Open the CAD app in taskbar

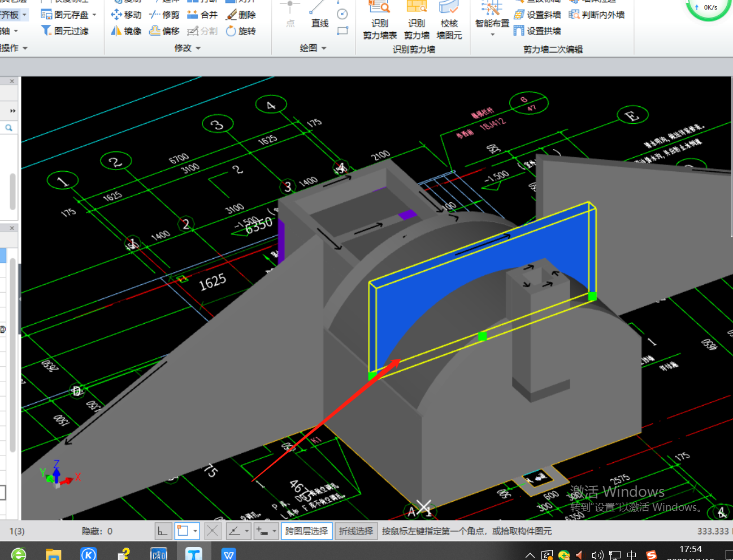click(158, 554)
